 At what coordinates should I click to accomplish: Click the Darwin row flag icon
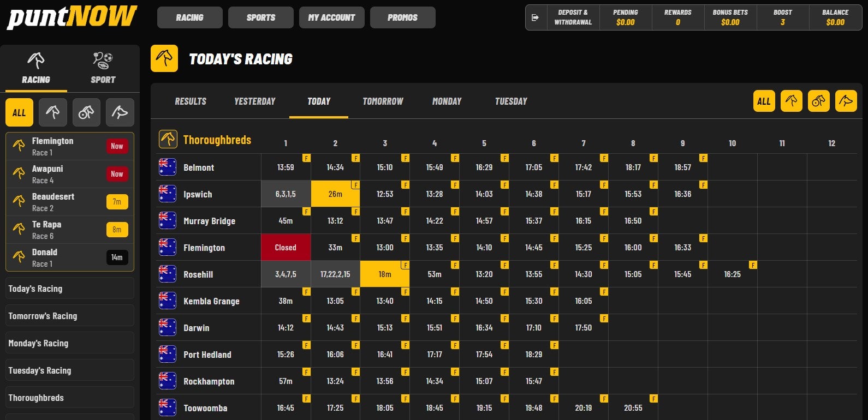(x=168, y=327)
